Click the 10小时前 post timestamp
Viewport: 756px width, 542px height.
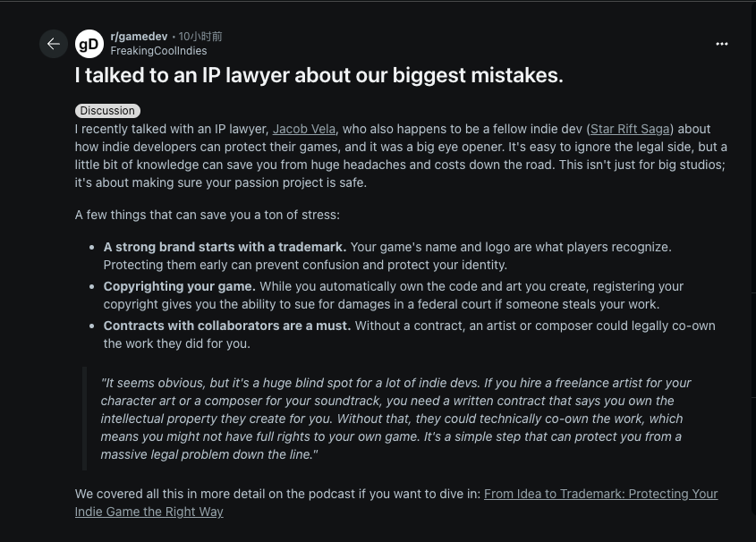[x=200, y=37]
